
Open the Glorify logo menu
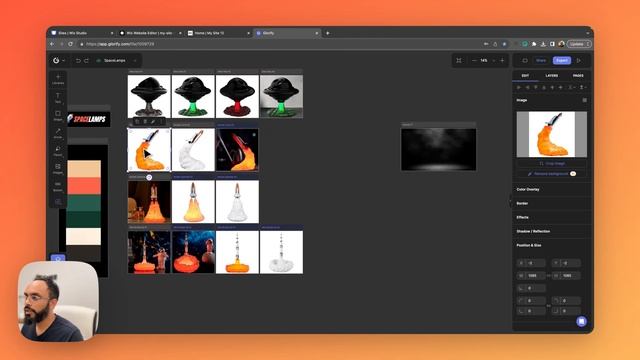coord(58,60)
